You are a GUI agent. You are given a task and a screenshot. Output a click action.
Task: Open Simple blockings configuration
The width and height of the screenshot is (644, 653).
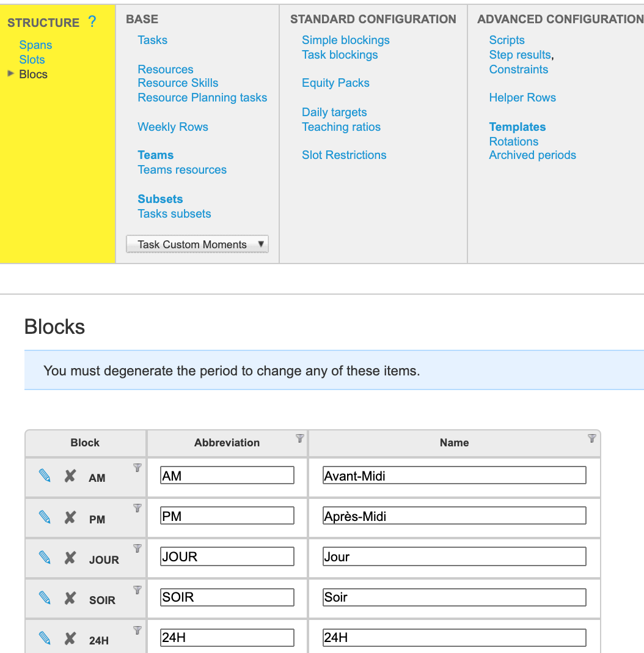pyautogui.click(x=345, y=40)
